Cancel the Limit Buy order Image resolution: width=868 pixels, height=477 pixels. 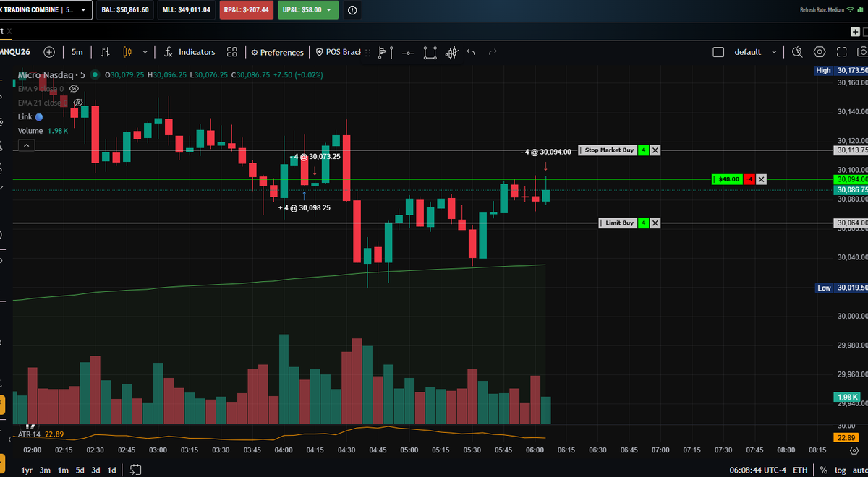(655, 223)
